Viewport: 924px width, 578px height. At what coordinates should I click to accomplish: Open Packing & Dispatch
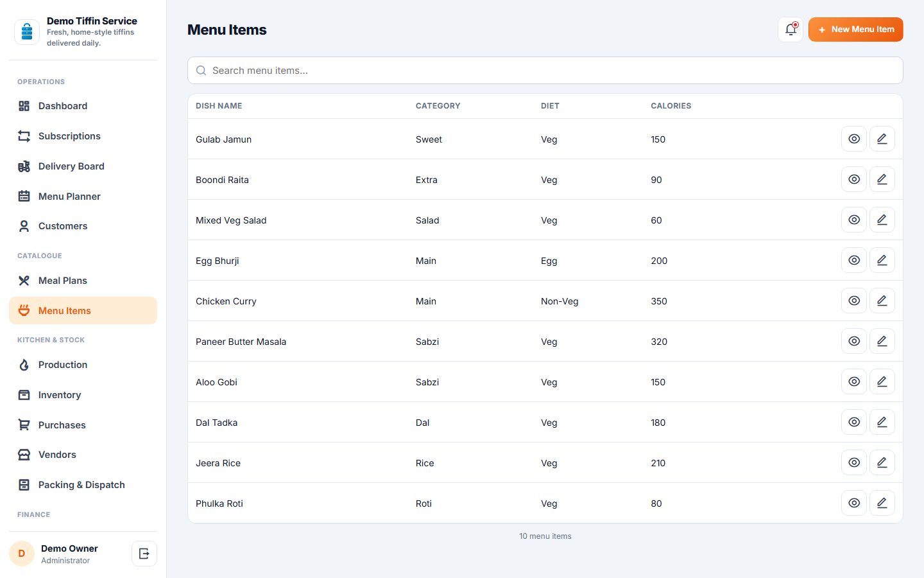[83, 485]
